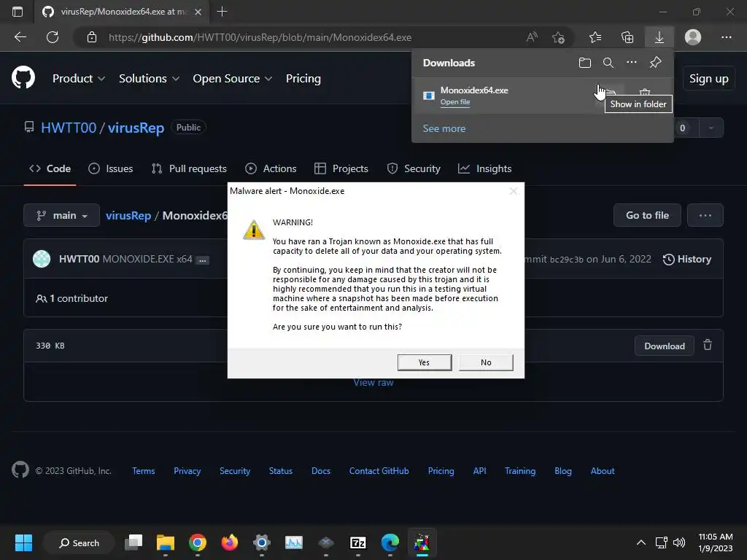Click the Sign up button
747x560 pixels.
(708, 79)
